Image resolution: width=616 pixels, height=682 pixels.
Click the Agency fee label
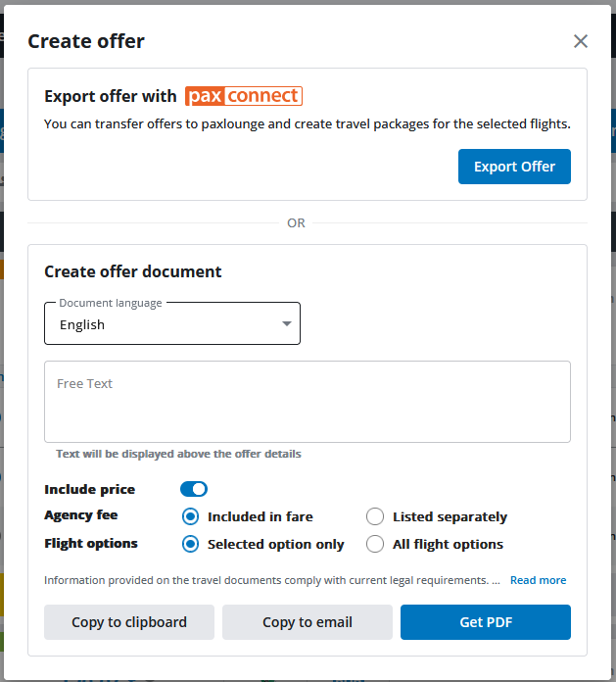pos(80,515)
